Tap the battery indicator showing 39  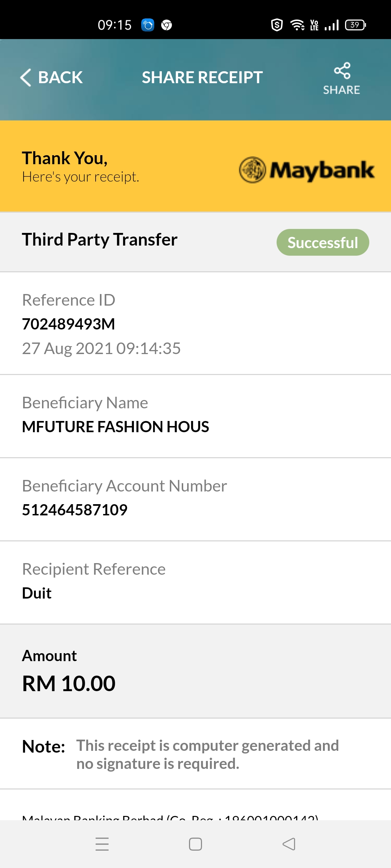(x=356, y=25)
